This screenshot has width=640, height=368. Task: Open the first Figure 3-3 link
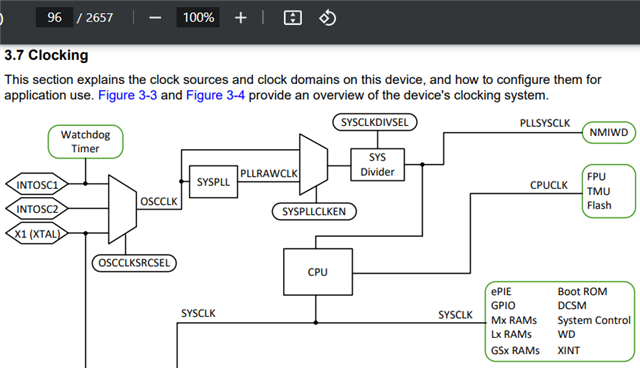[127, 95]
